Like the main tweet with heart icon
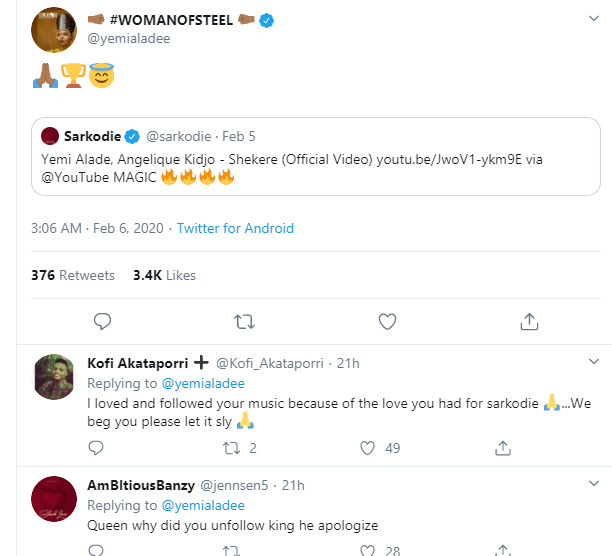Viewport: 612px width, 556px height. [x=388, y=321]
